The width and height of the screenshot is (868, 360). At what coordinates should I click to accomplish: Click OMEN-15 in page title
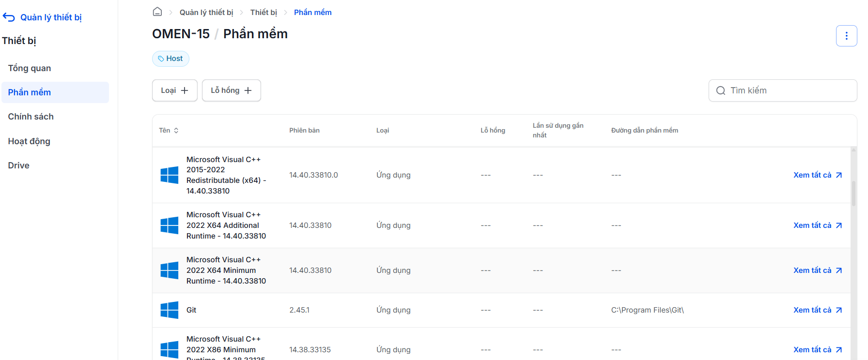[x=181, y=34]
